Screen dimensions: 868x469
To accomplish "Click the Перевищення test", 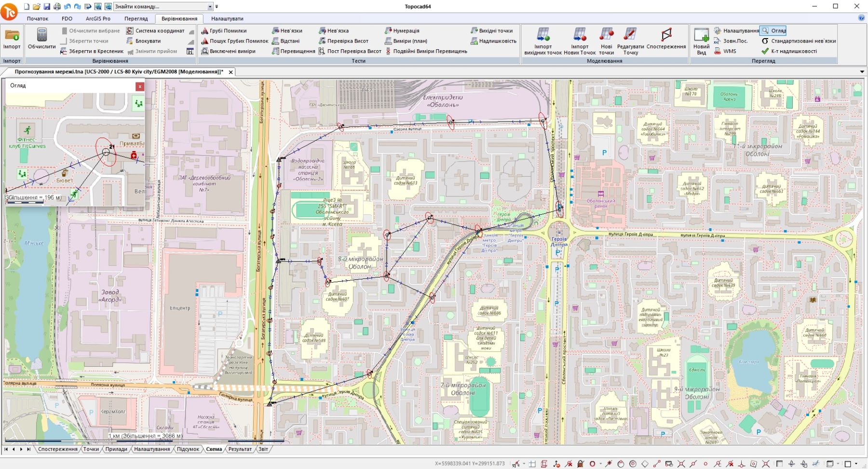I will pos(294,51).
